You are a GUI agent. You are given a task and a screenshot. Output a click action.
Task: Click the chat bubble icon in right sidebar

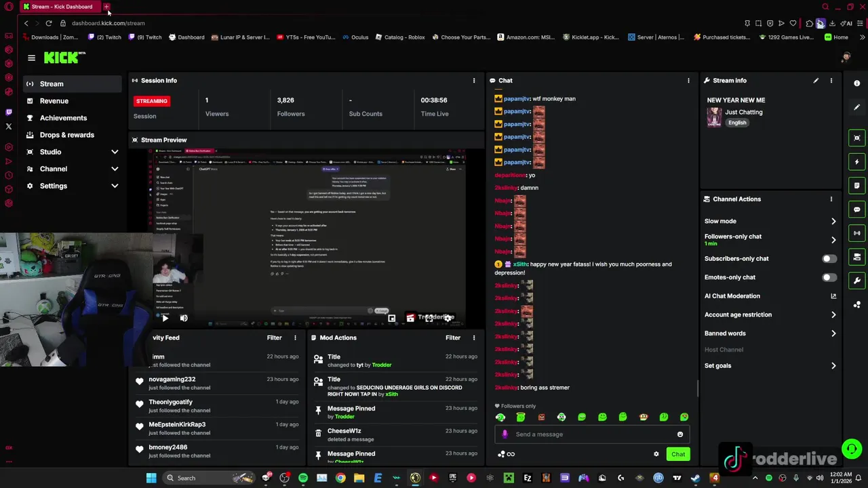point(857,209)
